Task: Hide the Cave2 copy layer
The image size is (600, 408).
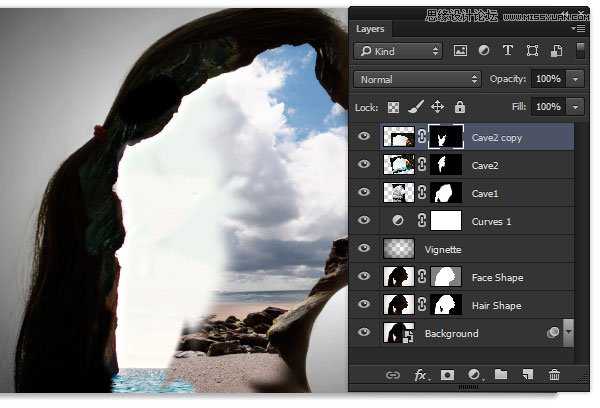Action: pos(364,136)
